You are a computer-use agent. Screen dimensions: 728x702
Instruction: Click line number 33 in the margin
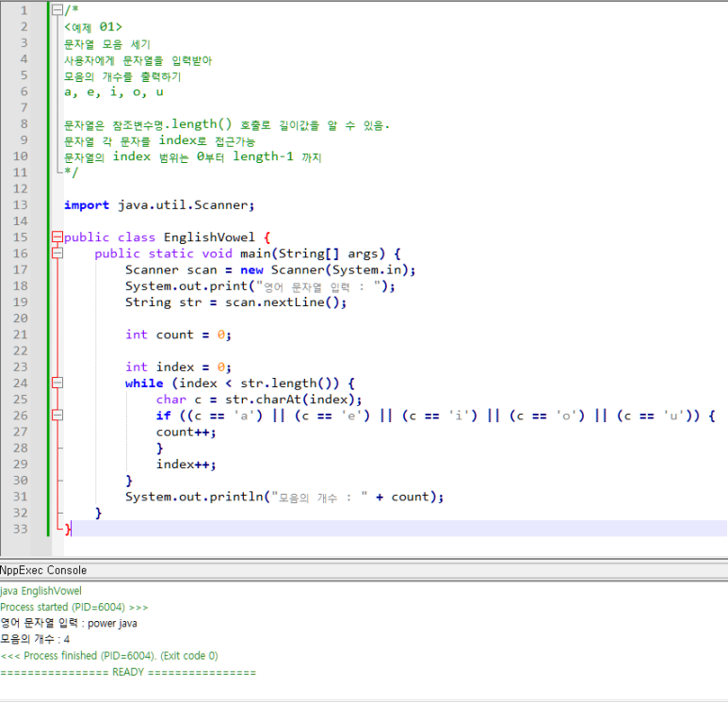point(21,529)
